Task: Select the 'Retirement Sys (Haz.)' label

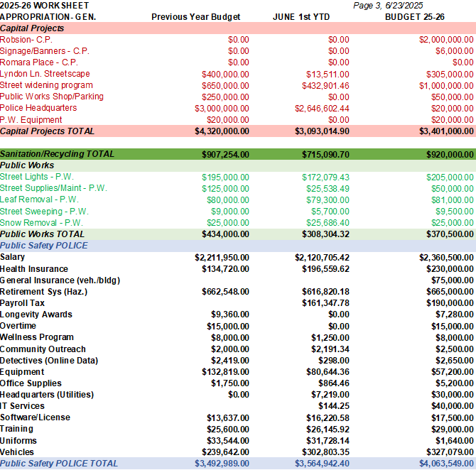Action: [x=44, y=292]
